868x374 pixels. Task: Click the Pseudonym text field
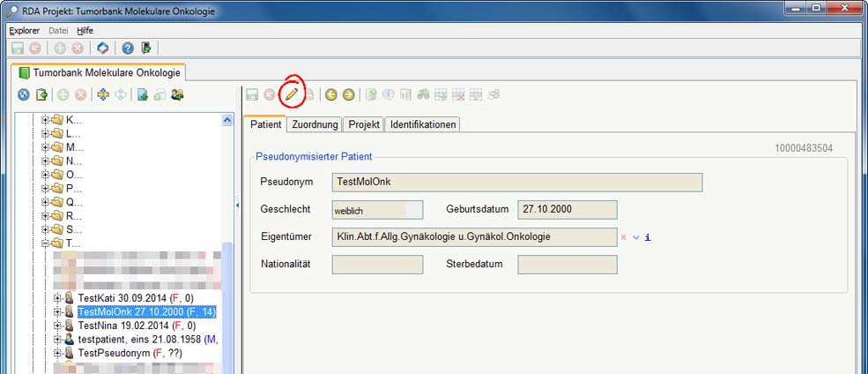coord(517,183)
